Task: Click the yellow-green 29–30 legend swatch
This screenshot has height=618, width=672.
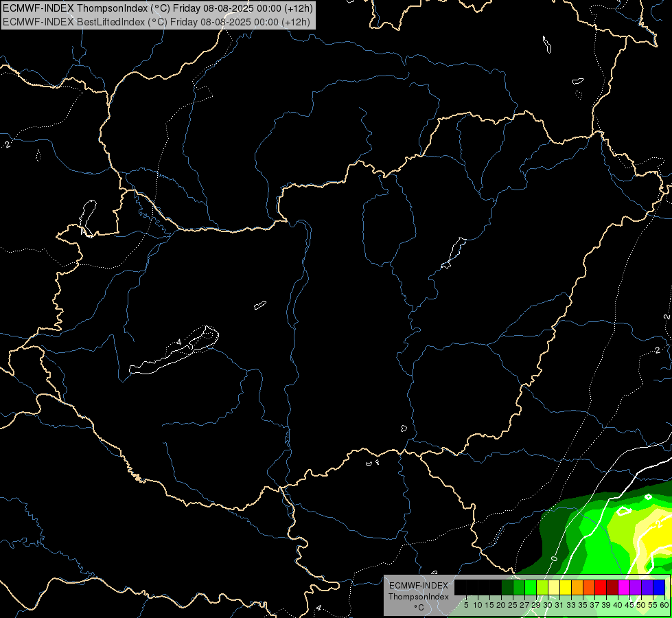Action: [x=542, y=588]
